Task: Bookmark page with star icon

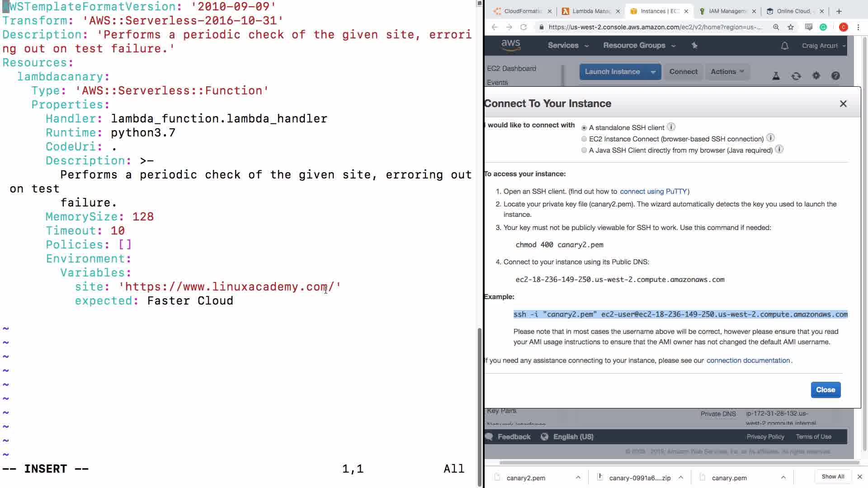Action: click(791, 27)
